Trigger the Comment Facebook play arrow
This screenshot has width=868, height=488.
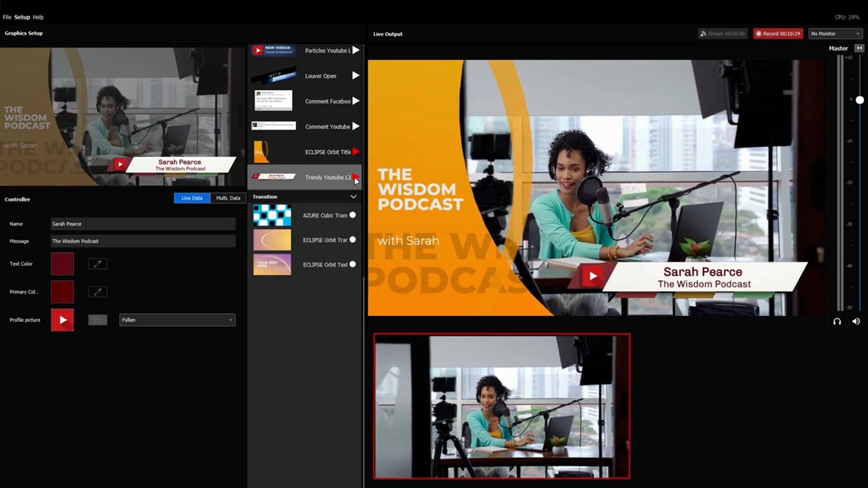356,101
